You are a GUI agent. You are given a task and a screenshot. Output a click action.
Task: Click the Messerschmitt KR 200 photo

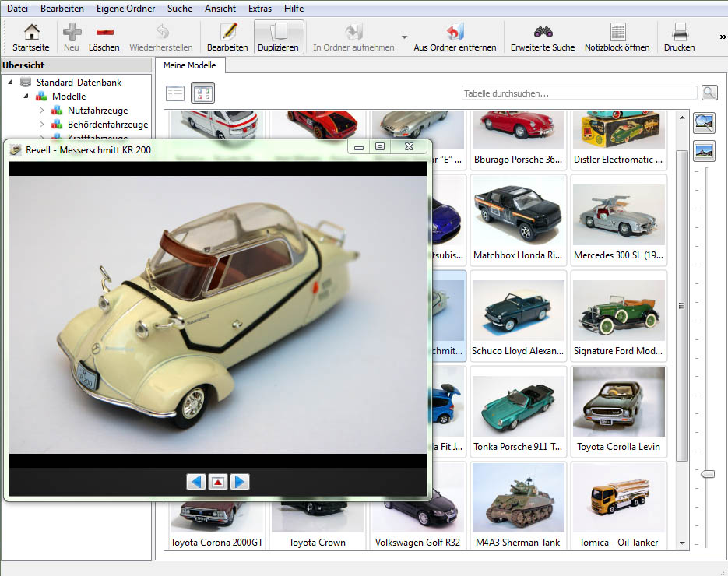click(218, 314)
